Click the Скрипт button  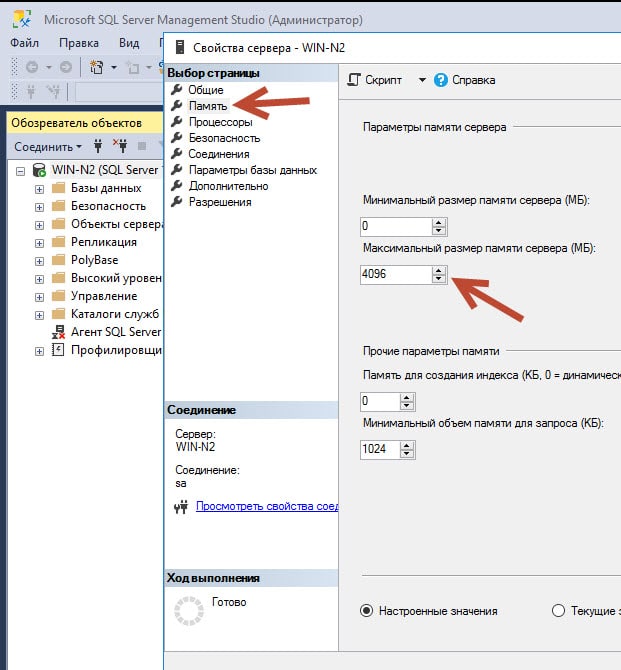pyautogui.click(x=374, y=80)
